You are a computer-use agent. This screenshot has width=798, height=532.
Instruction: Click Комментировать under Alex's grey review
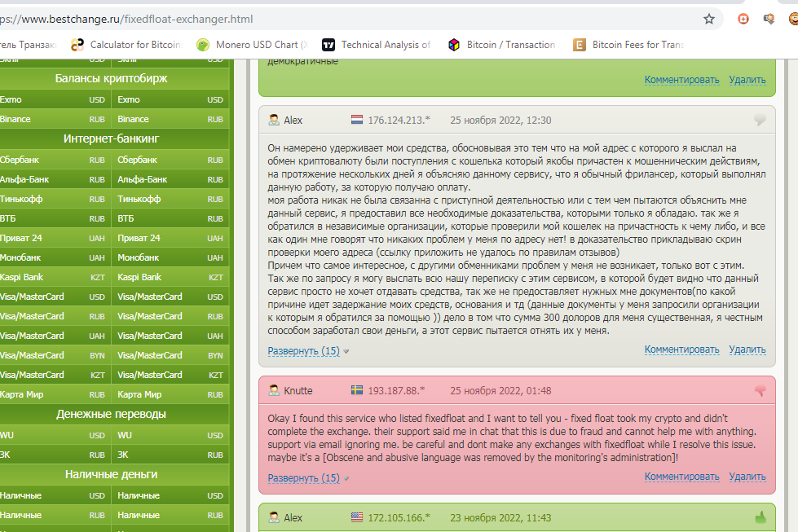point(682,350)
